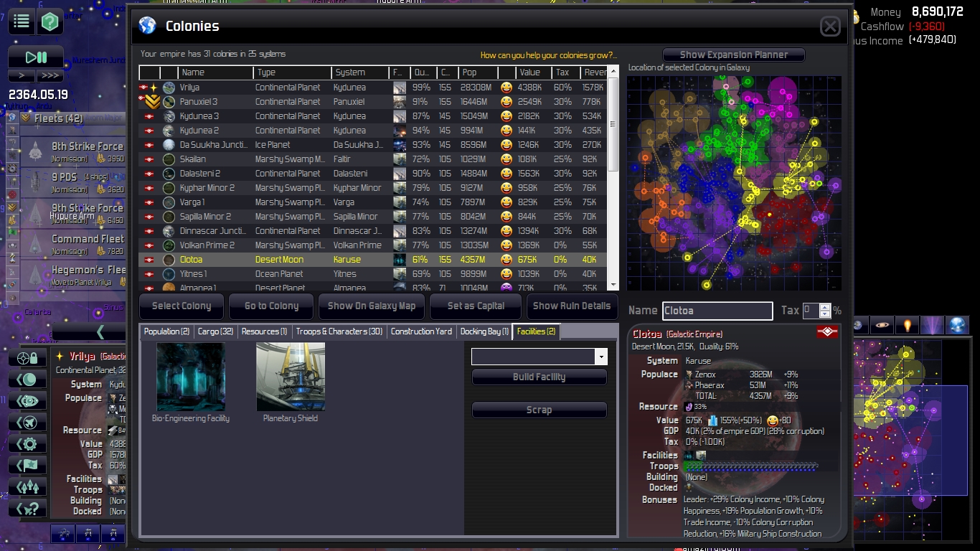Switch to the Construction Yard tab
980x551 pixels.
(x=421, y=331)
